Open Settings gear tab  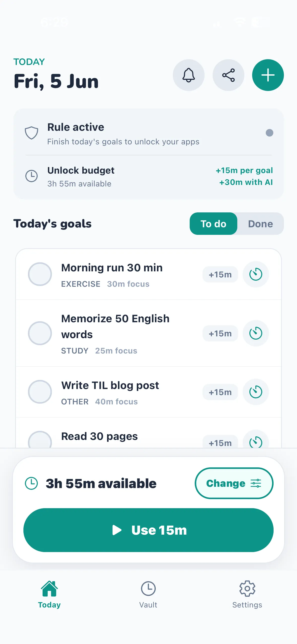[x=247, y=595]
